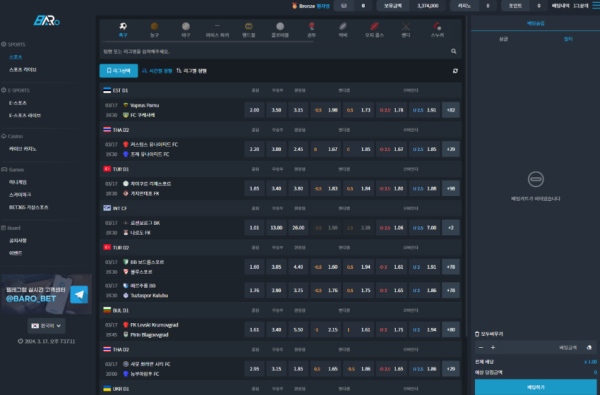Open the language dropdown with Korean flag
Image resolution: width=600 pixels, height=395 pixels.
[x=46, y=326]
